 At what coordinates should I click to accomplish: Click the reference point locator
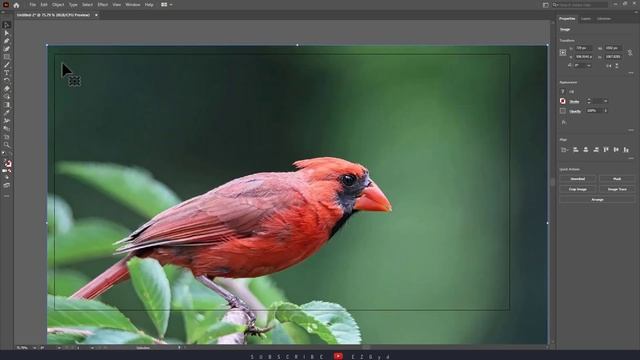pos(563,53)
